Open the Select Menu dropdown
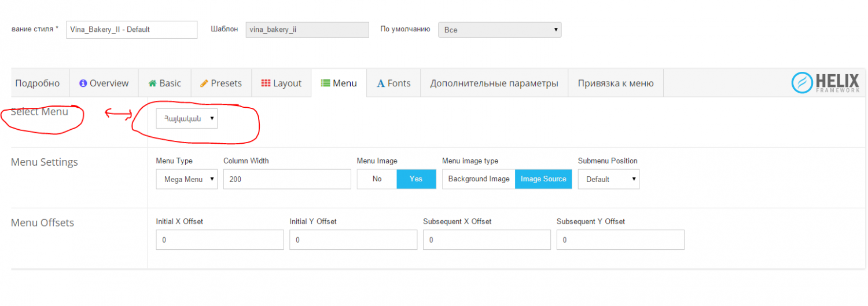The width and height of the screenshot is (868, 306). (x=186, y=119)
